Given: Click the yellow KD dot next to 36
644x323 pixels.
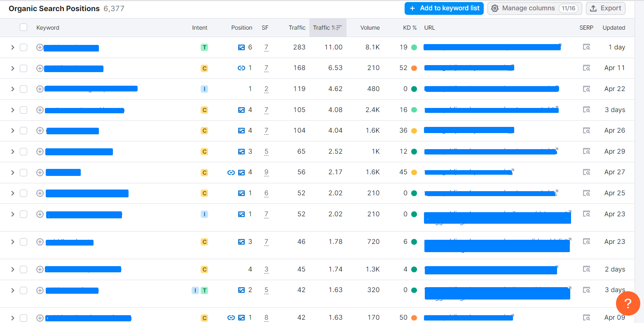Looking at the screenshot, I should pyautogui.click(x=414, y=131).
